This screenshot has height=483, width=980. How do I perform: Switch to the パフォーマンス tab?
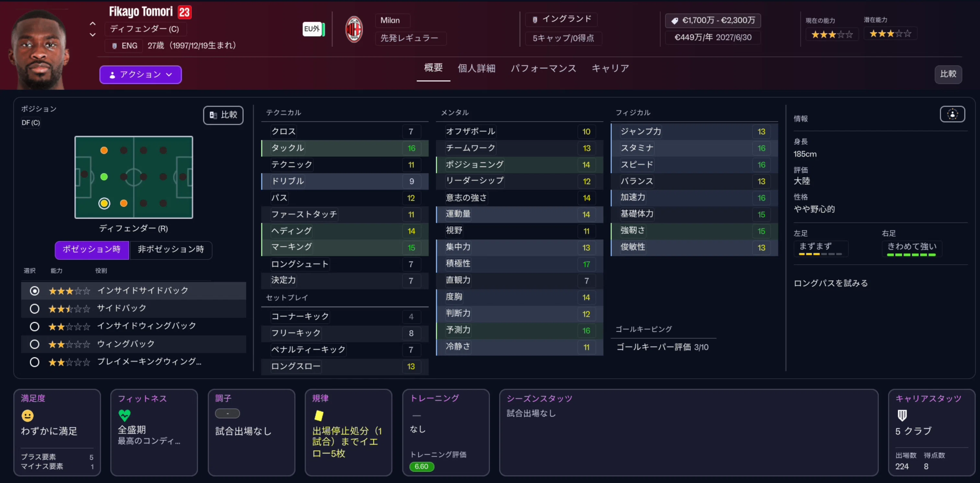(x=543, y=68)
